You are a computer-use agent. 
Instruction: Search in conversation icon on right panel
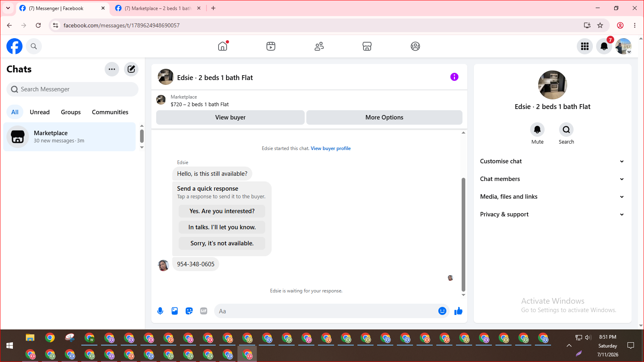566,130
